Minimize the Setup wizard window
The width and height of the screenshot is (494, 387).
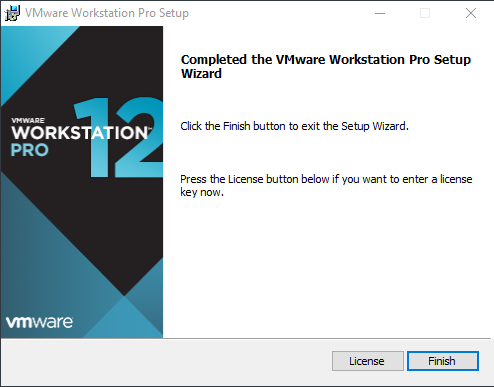click(380, 13)
